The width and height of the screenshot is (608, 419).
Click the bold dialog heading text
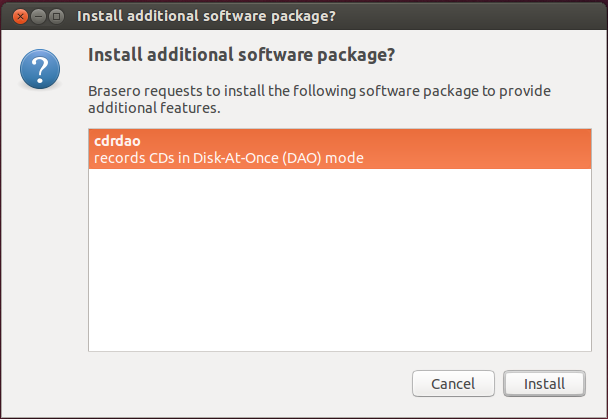click(242, 54)
